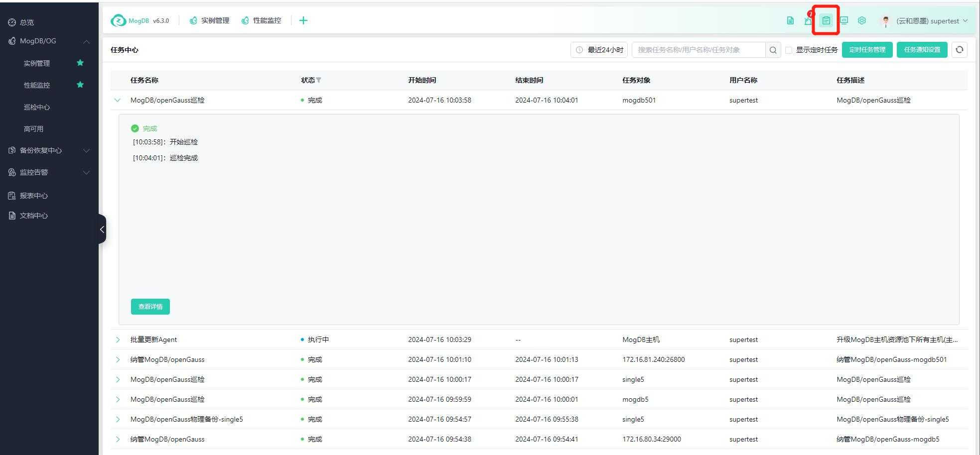Click the supertest user avatar

(x=885, y=21)
